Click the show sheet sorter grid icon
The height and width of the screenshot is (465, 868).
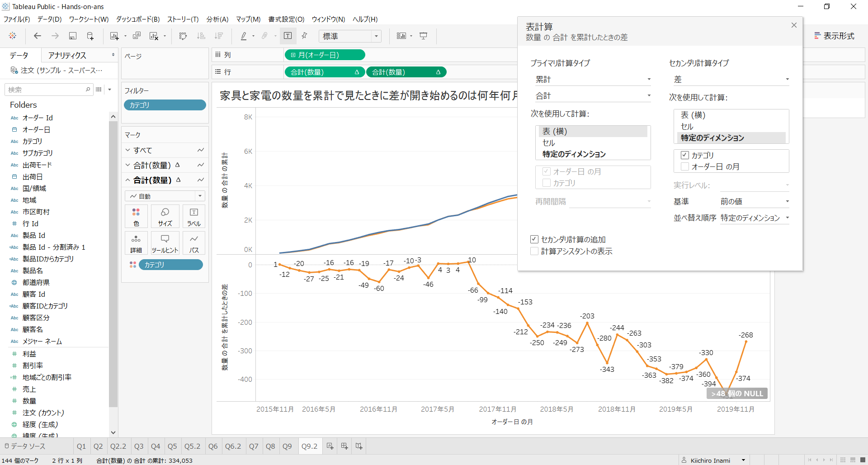[x=843, y=460]
